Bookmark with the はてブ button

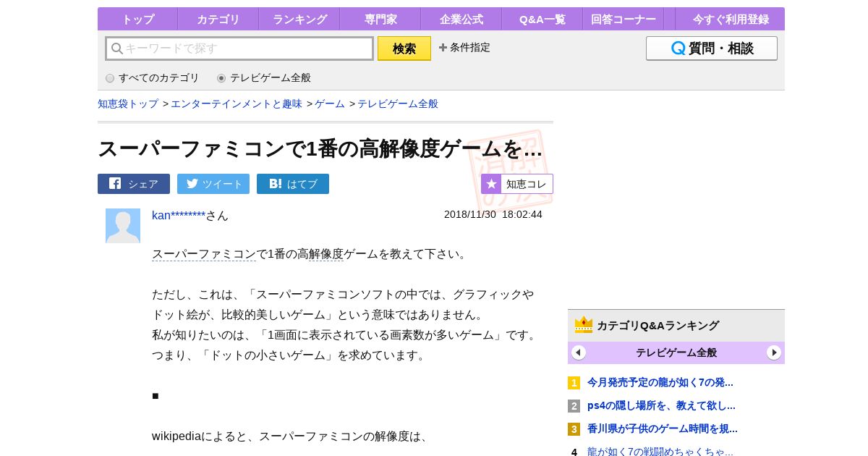[293, 184]
